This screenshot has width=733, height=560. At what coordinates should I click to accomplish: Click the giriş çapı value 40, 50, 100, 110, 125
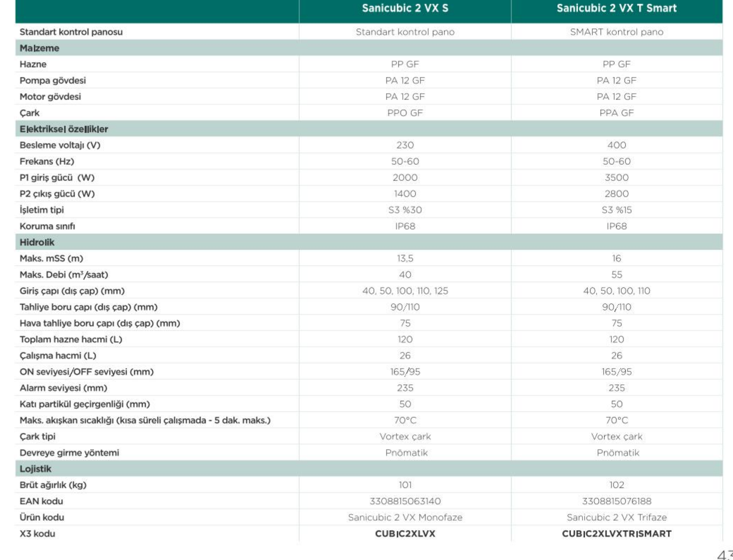[405, 291]
